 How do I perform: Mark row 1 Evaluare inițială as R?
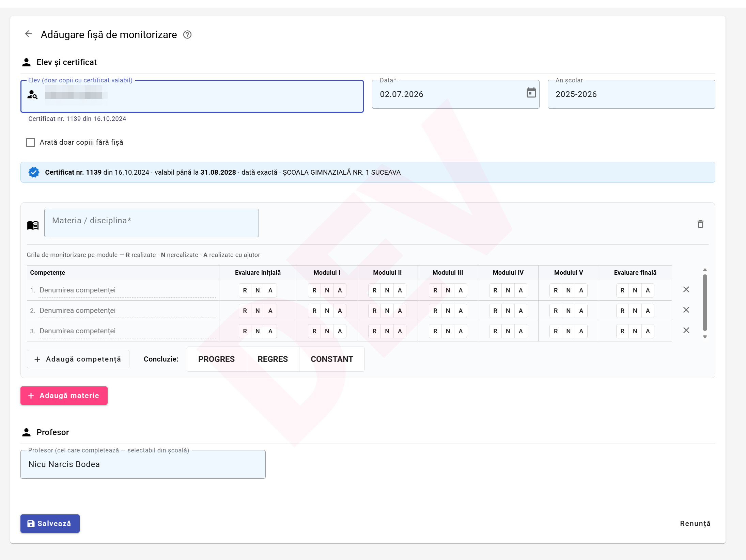245,290
